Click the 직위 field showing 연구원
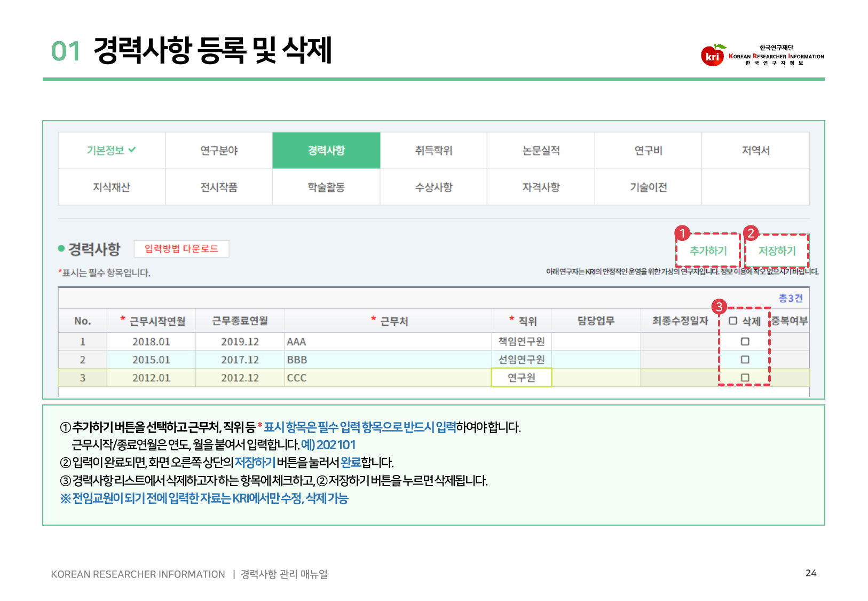868x601 pixels. tap(521, 378)
